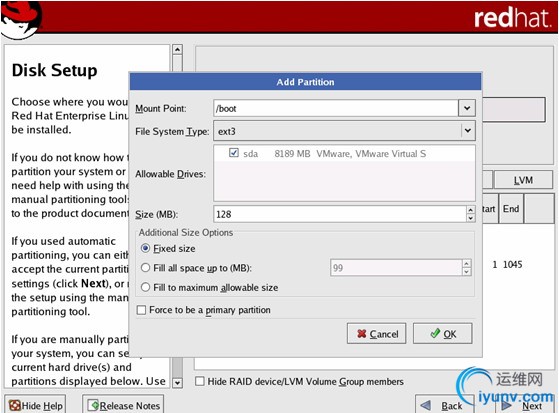Click the Size (MB) field showing 128
559x413 pixels.
340,214
